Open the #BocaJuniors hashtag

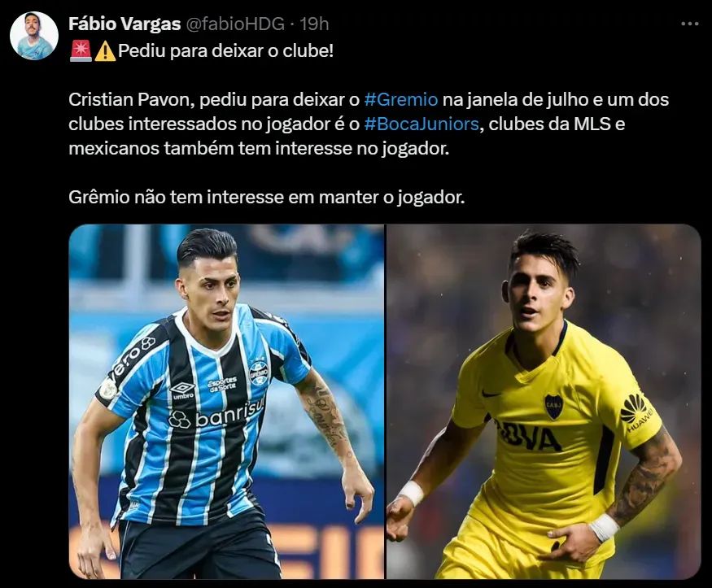[x=422, y=124]
